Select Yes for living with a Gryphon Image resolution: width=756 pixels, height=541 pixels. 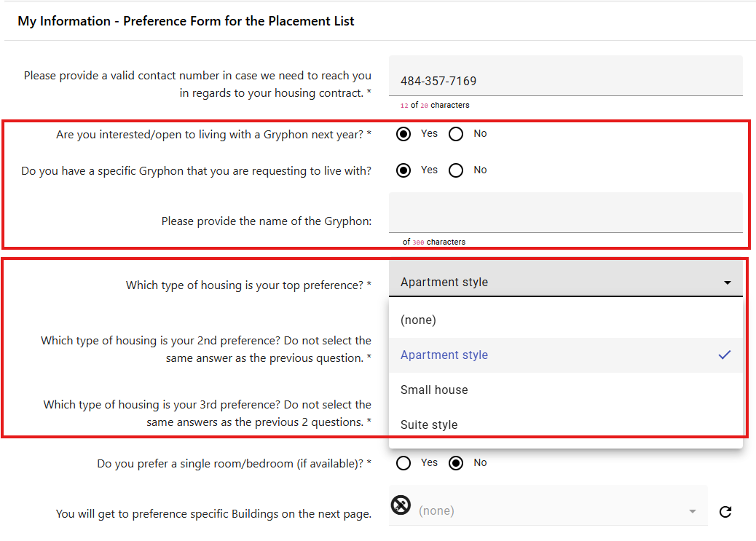pos(403,134)
